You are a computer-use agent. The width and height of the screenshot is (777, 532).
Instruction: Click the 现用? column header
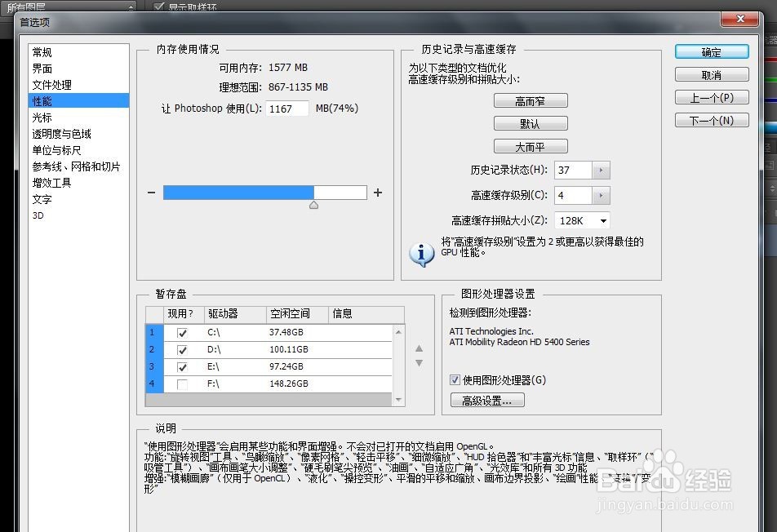[x=184, y=313]
